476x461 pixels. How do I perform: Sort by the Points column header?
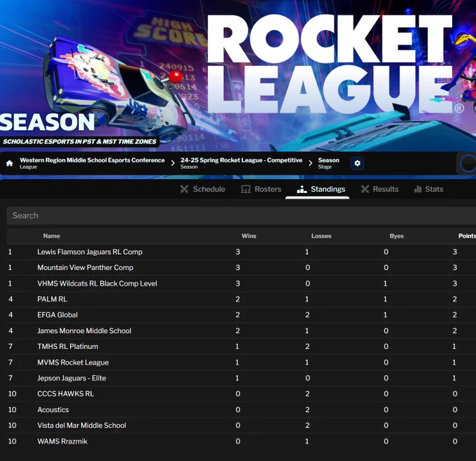tap(467, 236)
